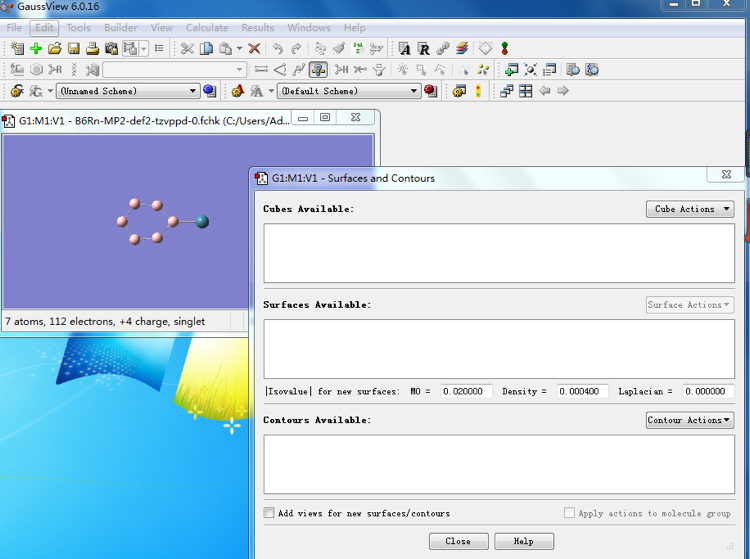Click the Center molecule icon

coord(530,70)
